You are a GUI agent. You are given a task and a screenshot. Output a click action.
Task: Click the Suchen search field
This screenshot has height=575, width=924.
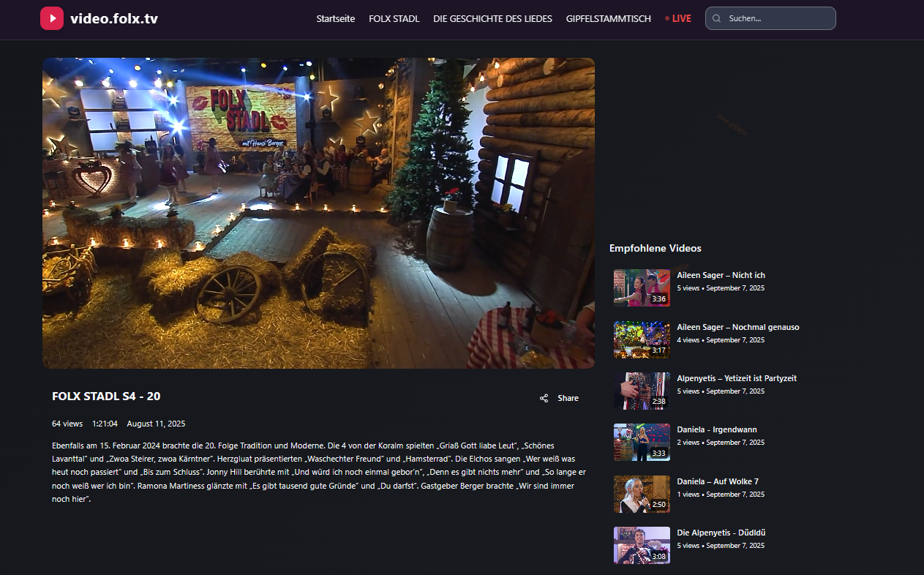click(x=770, y=18)
